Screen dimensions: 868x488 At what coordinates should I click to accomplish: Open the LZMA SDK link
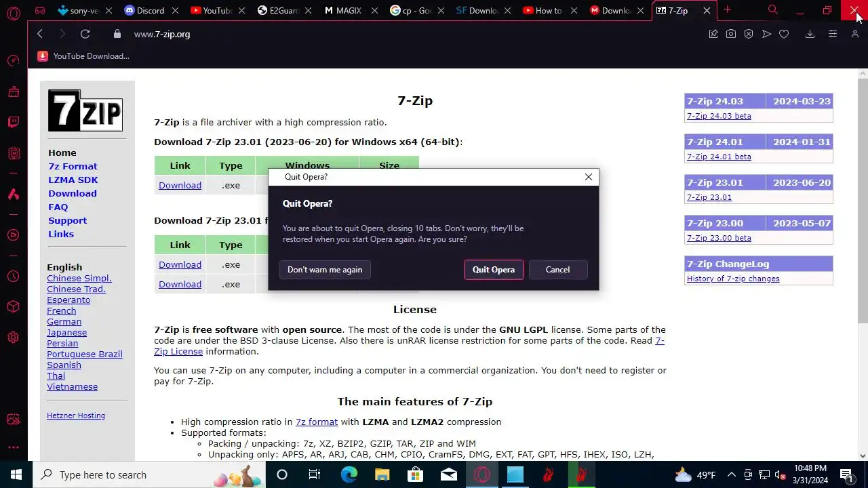pos(73,180)
